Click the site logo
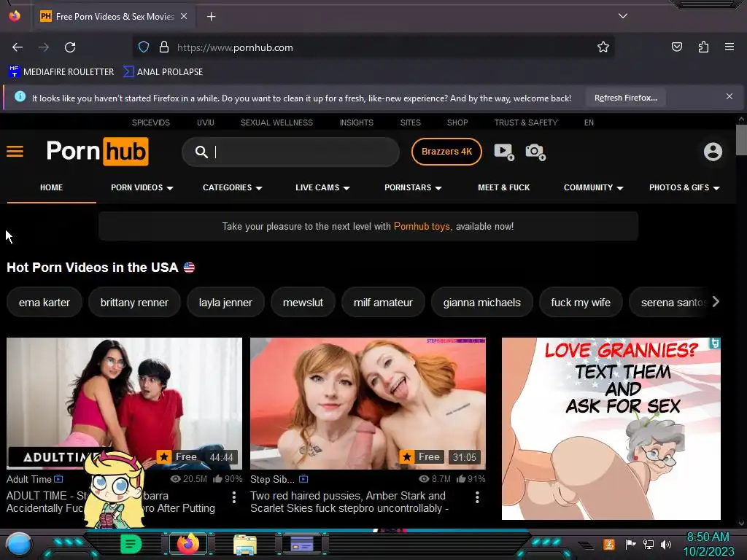 coord(97,152)
